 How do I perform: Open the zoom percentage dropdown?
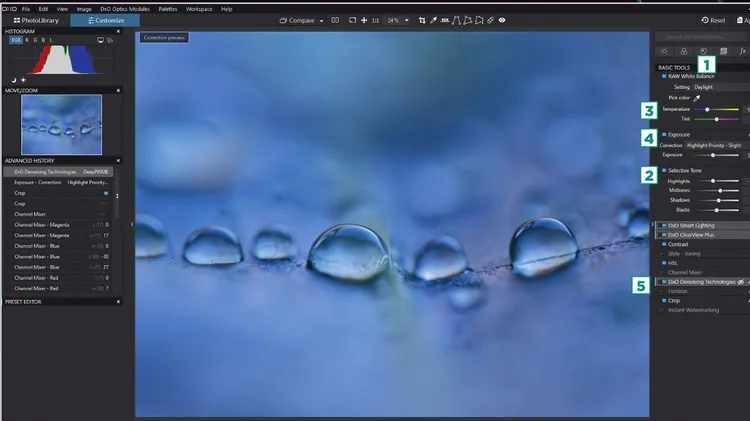click(397, 20)
